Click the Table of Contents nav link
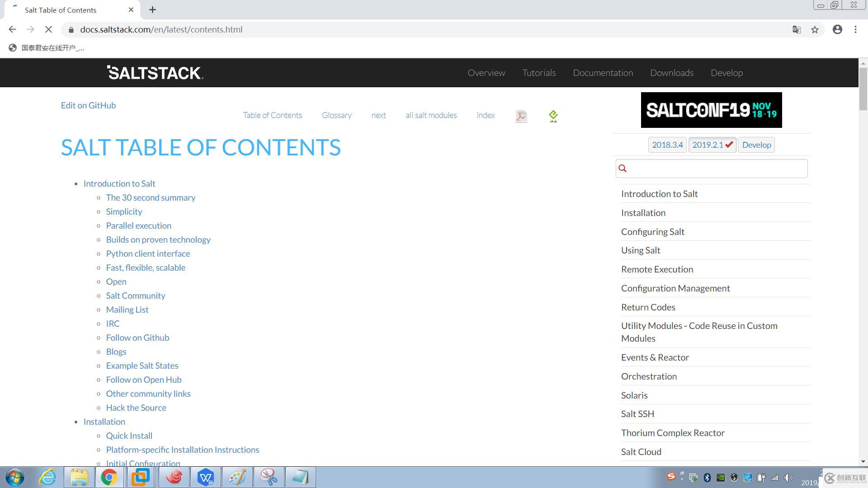The width and height of the screenshot is (868, 488). [x=272, y=115]
